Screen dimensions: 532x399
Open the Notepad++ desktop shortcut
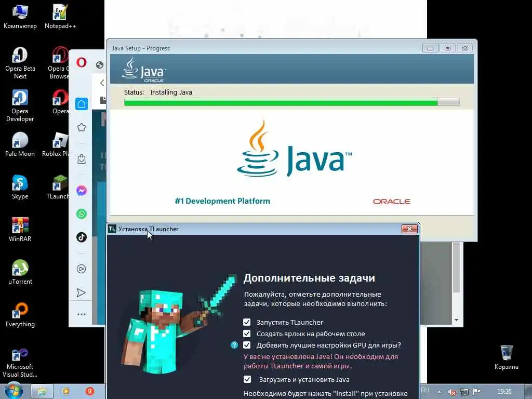pos(60,16)
